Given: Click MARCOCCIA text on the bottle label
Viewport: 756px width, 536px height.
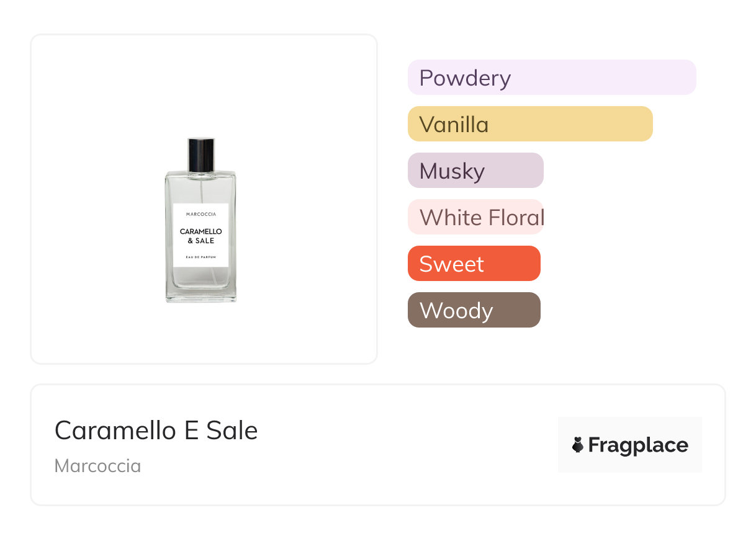Looking at the screenshot, I should point(201,214).
